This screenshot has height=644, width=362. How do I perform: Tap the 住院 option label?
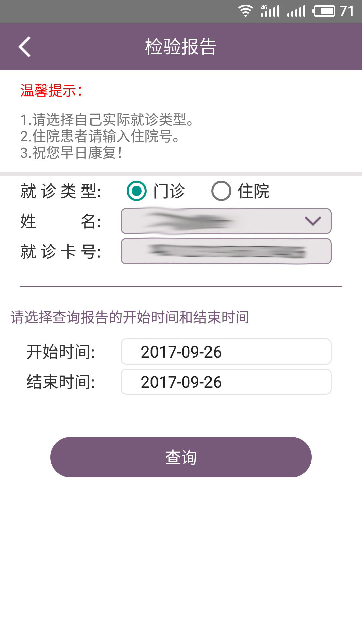(x=253, y=191)
